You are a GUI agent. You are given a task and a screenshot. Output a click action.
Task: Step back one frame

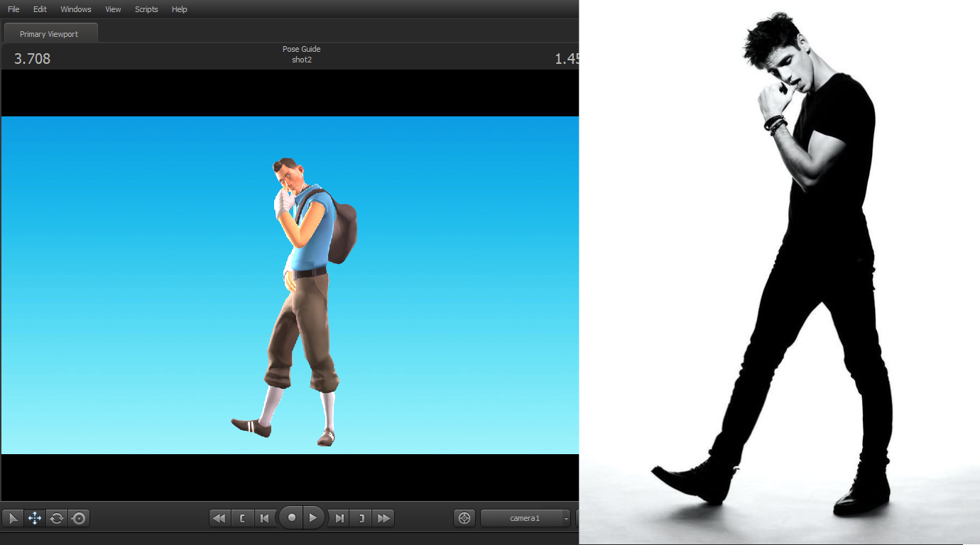point(264,518)
